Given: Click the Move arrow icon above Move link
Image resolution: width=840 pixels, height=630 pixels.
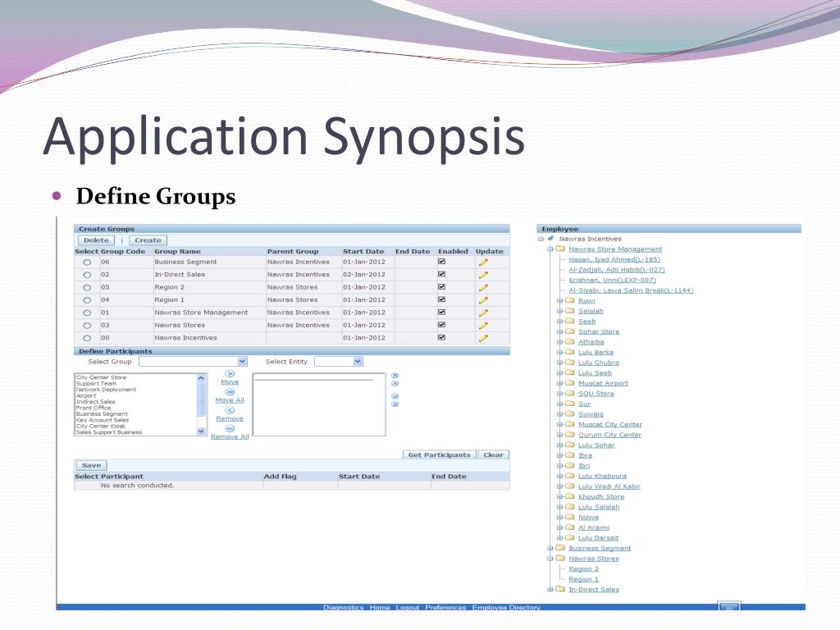Looking at the screenshot, I should 230,374.
